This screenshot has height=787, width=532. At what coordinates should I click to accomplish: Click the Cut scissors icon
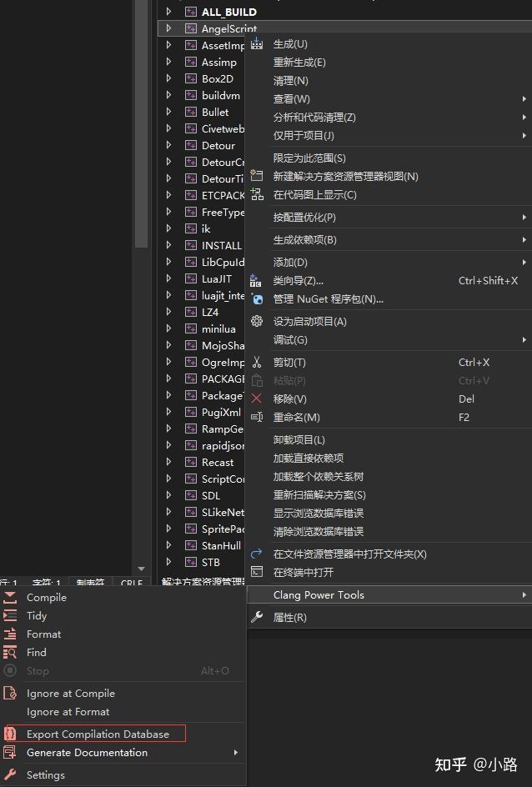click(x=257, y=362)
